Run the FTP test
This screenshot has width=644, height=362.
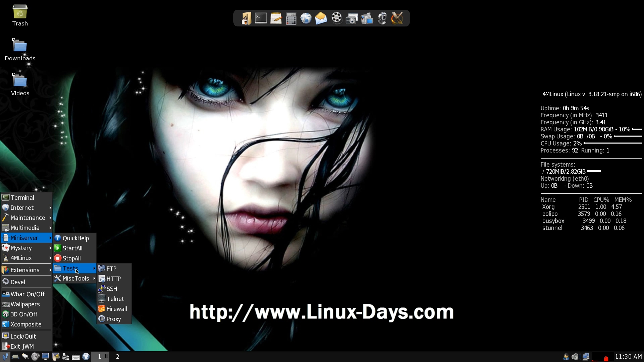[x=114, y=269]
